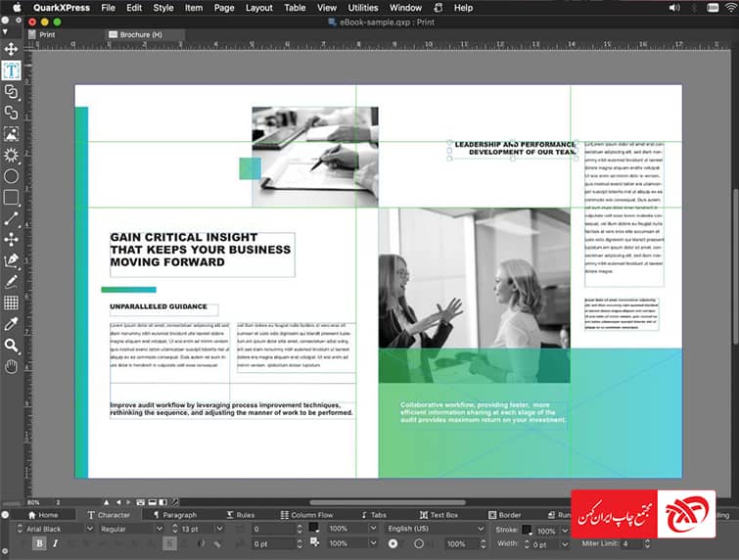Open the Width 0 pt dropdown
The image size is (739, 560).
click(x=564, y=544)
